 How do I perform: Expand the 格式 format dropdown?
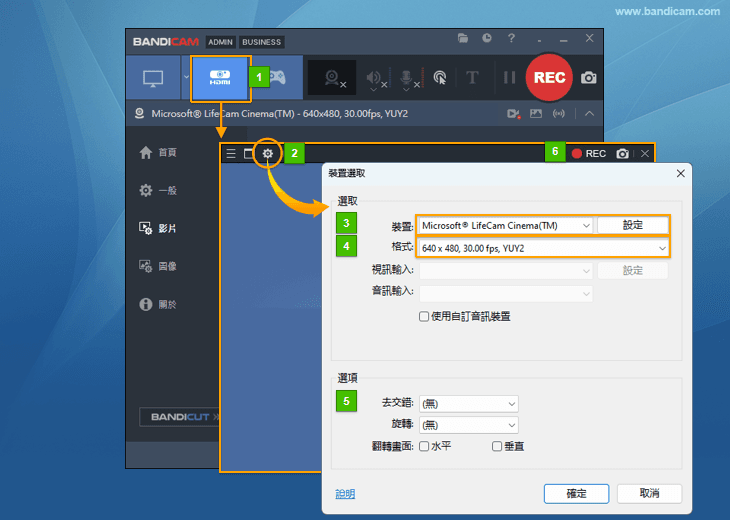(x=544, y=247)
